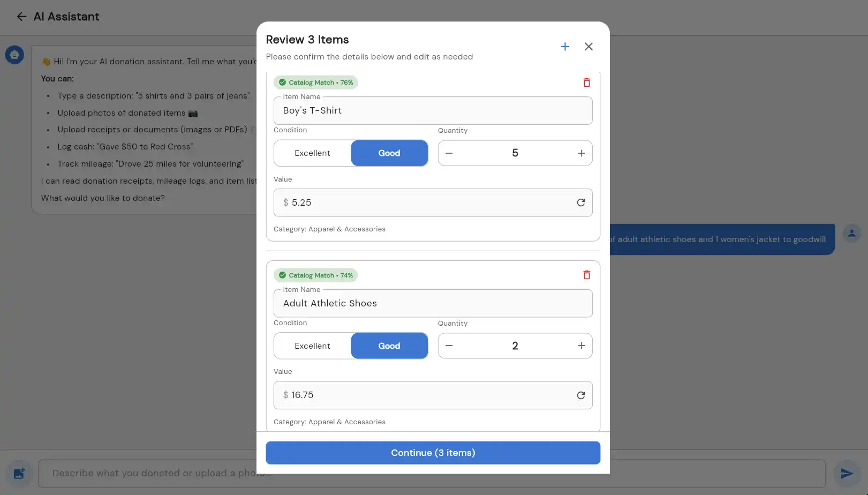The width and height of the screenshot is (868, 495).
Task: Decrease Boy's T-Shirt quantity
Action: [449, 153]
